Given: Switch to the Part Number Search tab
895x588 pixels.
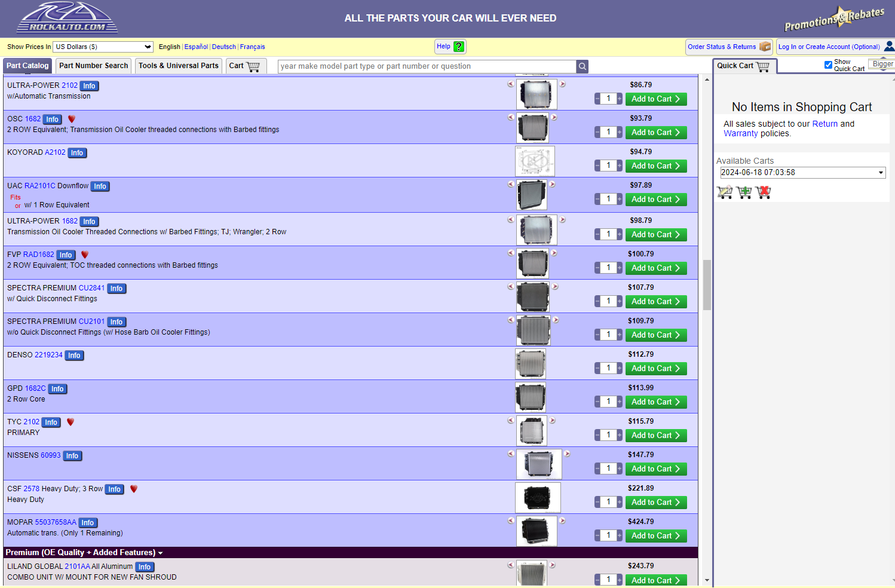Looking at the screenshot, I should click(93, 66).
